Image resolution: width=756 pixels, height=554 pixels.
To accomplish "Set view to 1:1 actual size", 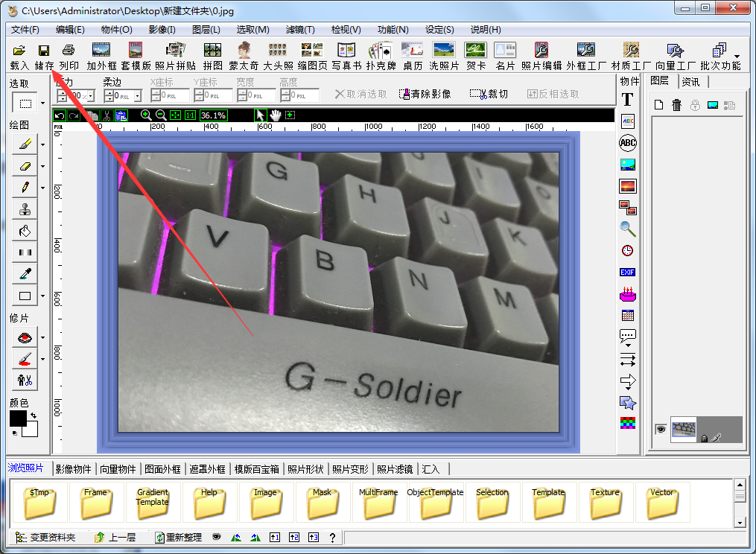I will point(191,115).
